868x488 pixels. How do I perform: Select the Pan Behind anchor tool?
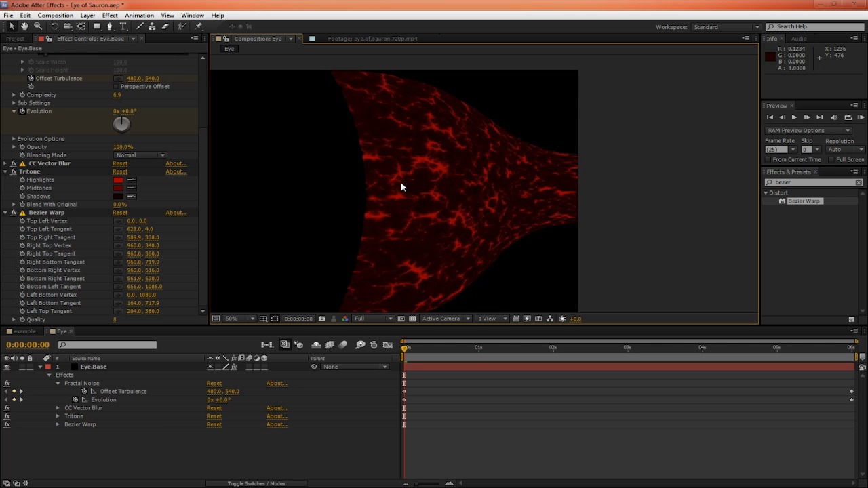click(81, 26)
